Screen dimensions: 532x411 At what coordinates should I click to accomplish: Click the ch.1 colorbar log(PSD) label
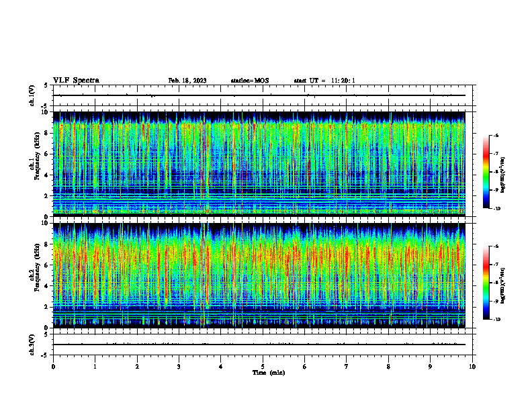pyautogui.click(x=503, y=175)
